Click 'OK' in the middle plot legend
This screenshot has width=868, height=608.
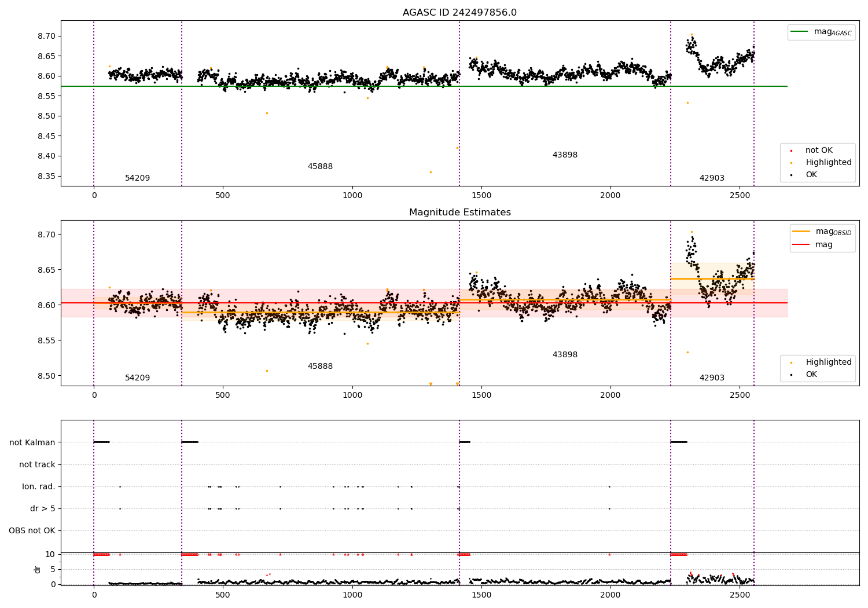tap(811, 375)
